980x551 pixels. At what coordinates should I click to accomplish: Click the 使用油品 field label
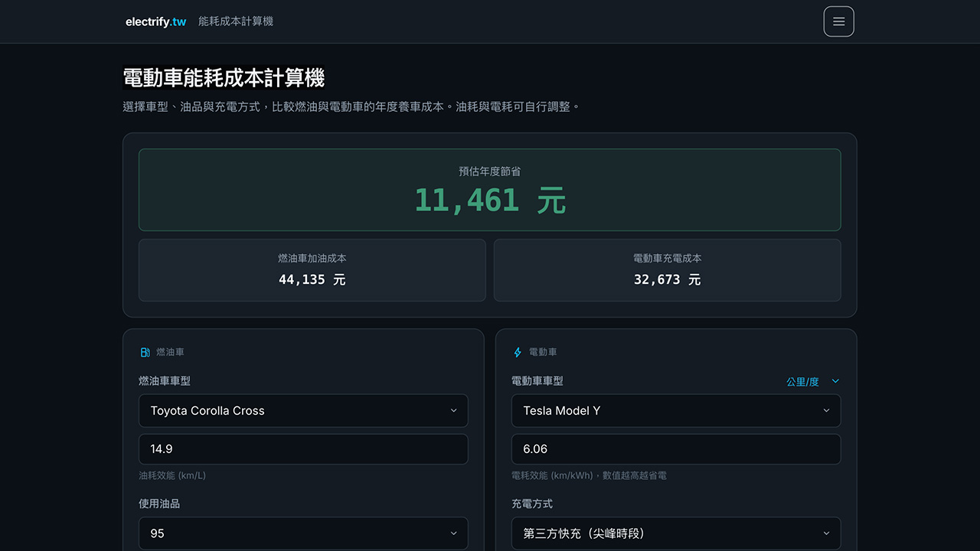(x=159, y=504)
